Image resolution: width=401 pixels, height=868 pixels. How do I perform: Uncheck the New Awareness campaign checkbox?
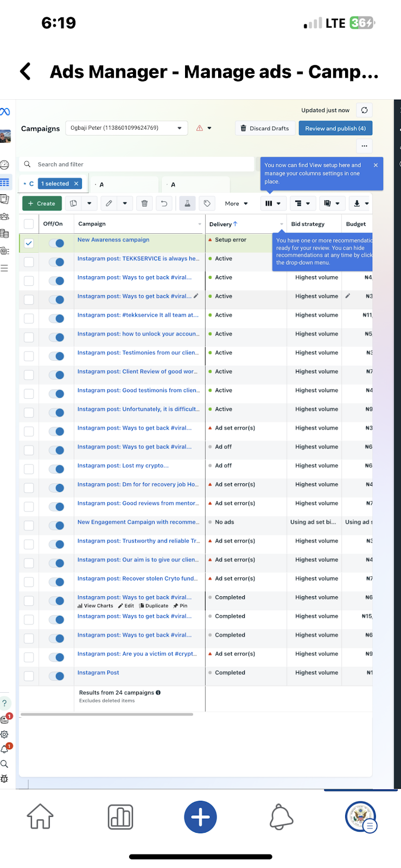(x=29, y=243)
